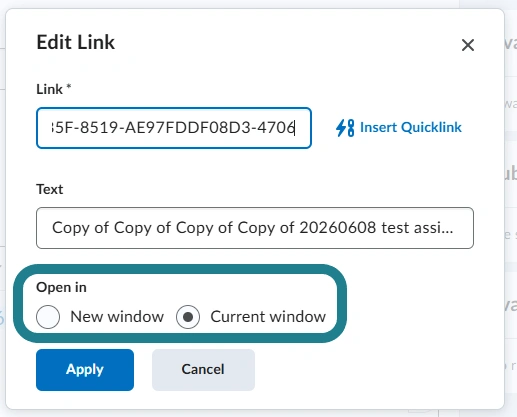Cancel editing the link
517x417 pixels.
[x=203, y=370]
